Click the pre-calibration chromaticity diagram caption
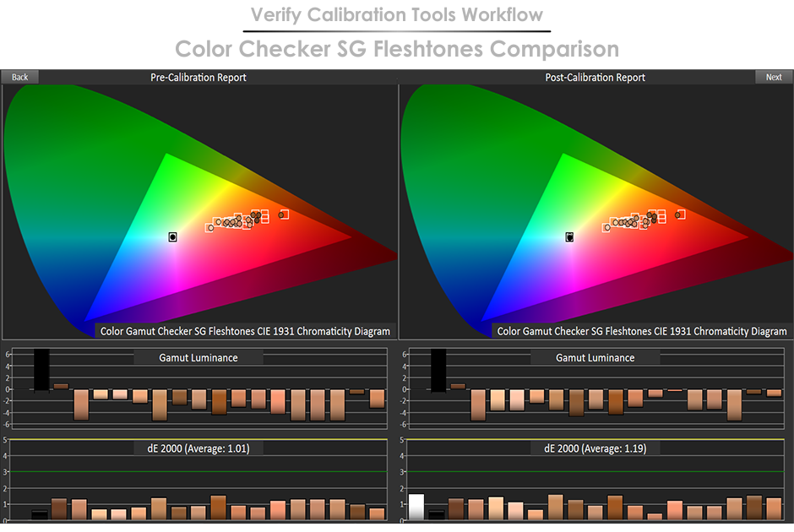 click(245, 331)
